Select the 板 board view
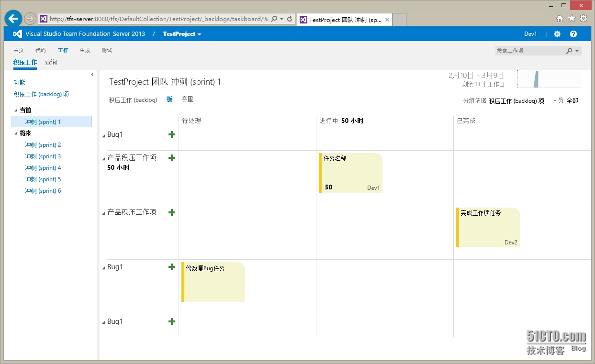The image size is (595, 364). 169,99
